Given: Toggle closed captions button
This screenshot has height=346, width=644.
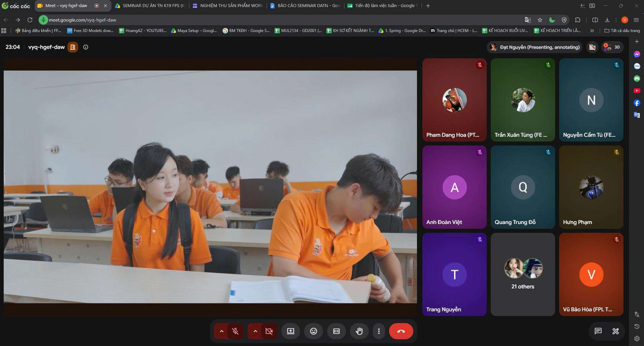Looking at the screenshot, I should (x=336, y=331).
